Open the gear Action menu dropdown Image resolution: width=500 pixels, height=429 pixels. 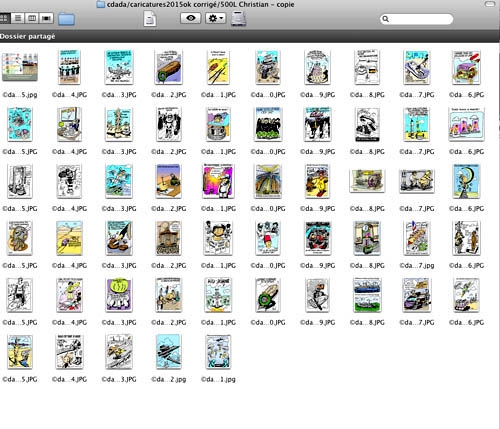coord(216,18)
